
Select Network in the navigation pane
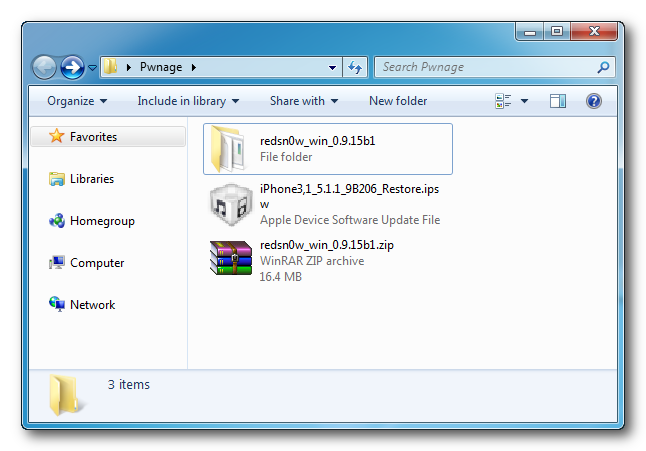tap(93, 305)
